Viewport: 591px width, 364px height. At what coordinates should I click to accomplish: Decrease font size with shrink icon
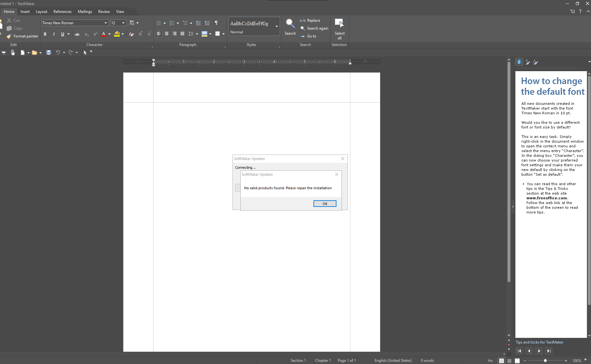pyautogui.click(x=149, y=34)
